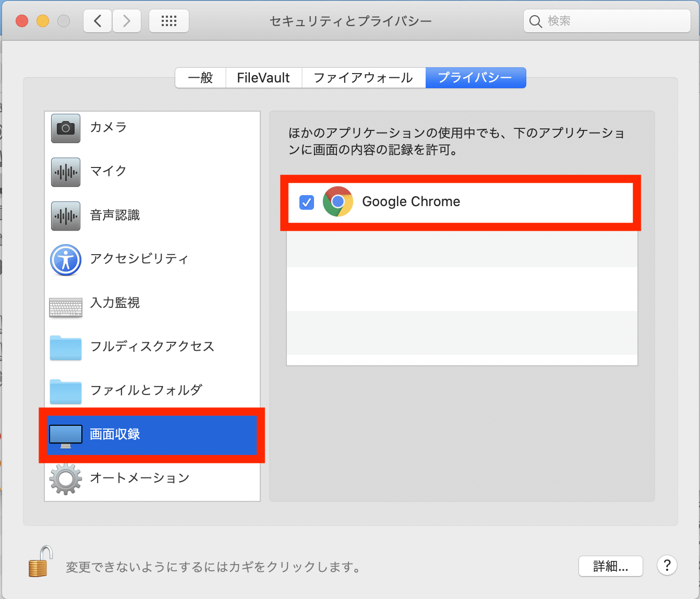The image size is (700, 599).
Task: Switch to the 一般 tab
Action: (x=200, y=78)
